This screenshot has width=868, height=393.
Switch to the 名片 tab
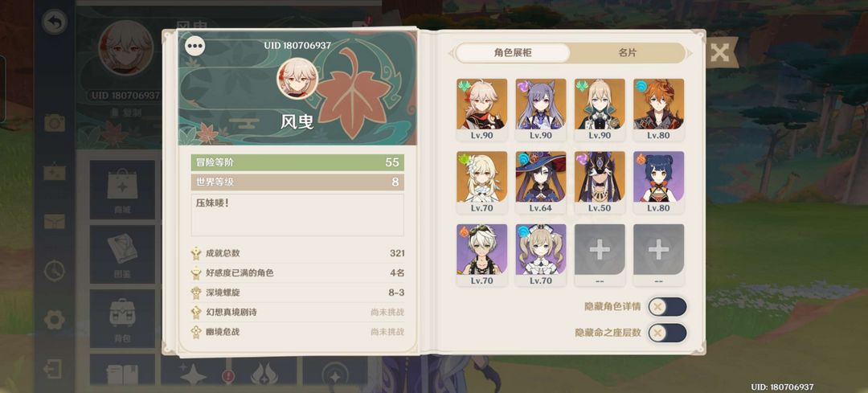coord(627,53)
